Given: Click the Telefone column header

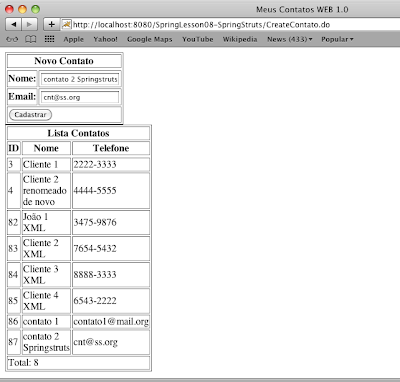Looking at the screenshot, I should (x=111, y=148).
